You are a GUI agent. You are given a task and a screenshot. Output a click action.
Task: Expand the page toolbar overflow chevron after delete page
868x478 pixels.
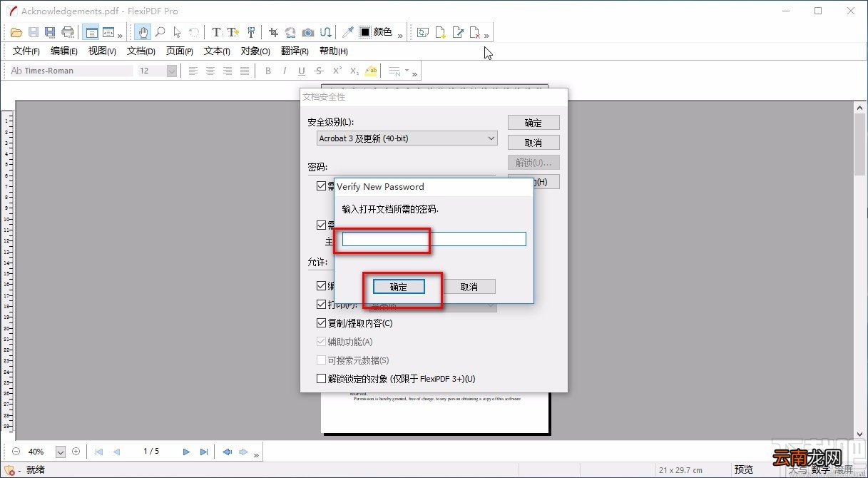pyautogui.click(x=487, y=35)
